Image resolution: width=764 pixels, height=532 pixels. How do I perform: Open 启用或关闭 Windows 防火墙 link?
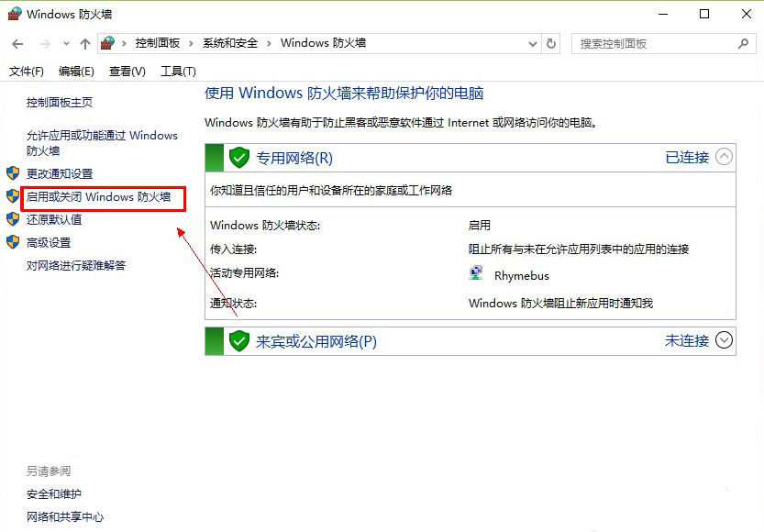[98, 197]
